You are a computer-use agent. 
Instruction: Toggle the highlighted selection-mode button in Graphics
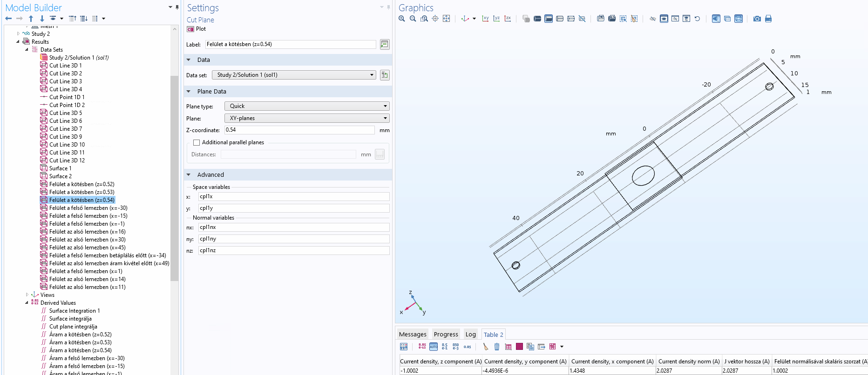tap(549, 19)
